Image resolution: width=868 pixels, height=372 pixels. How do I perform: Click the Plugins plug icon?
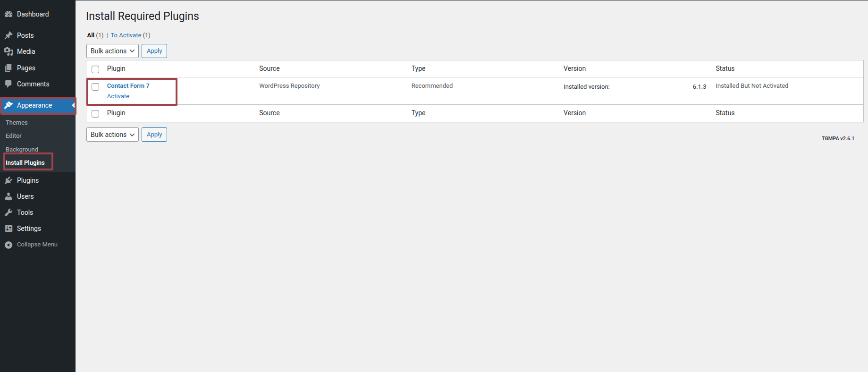(8, 180)
